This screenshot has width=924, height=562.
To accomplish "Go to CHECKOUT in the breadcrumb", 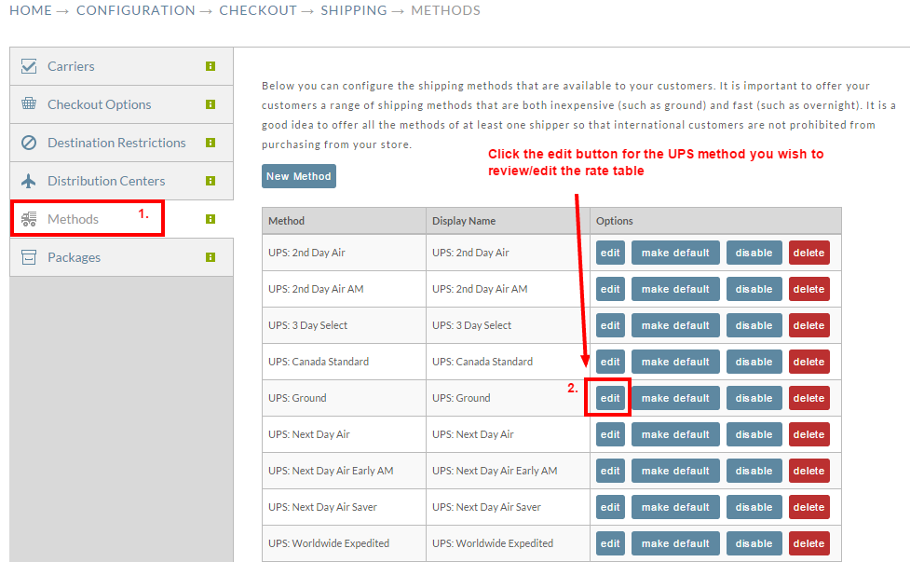I will pyautogui.click(x=258, y=10).
